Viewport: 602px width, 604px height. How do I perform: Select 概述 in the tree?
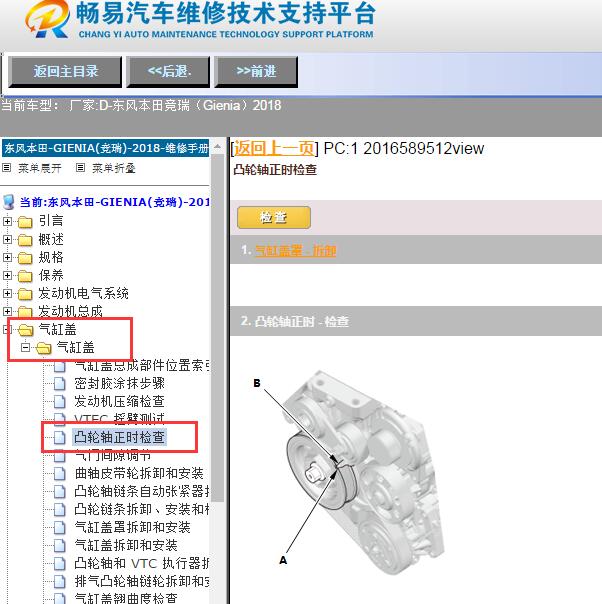pos(50,239)
